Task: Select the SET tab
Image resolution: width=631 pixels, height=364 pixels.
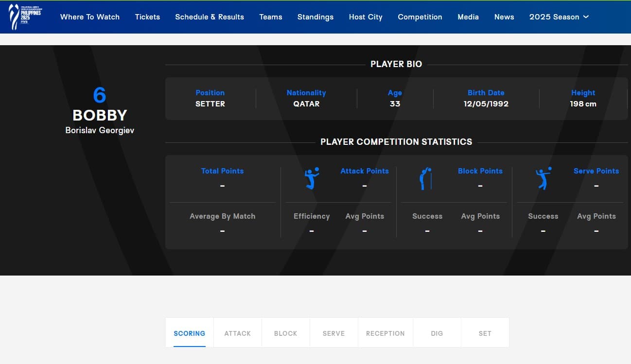Action: (485, 333)
